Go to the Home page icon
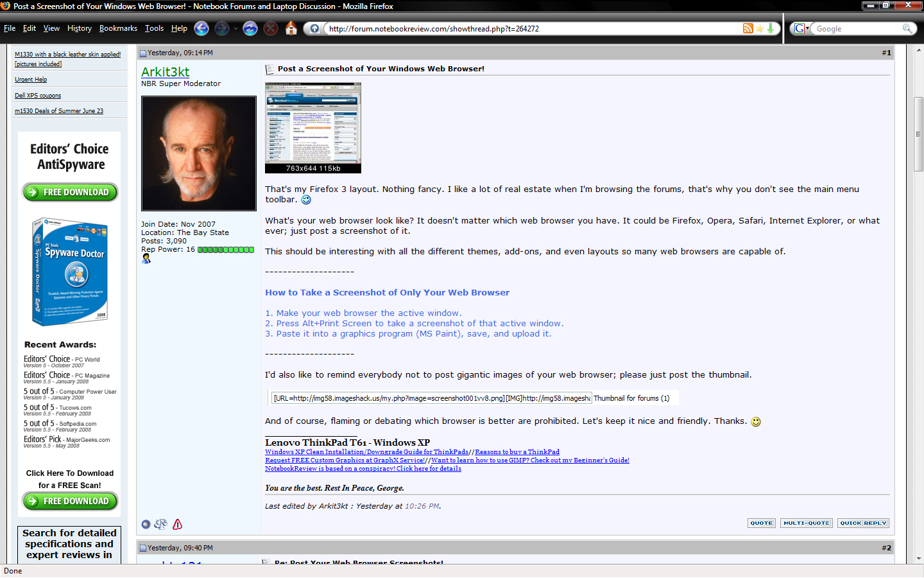Viewport: 924px width, 578px height. coord(291,28)
